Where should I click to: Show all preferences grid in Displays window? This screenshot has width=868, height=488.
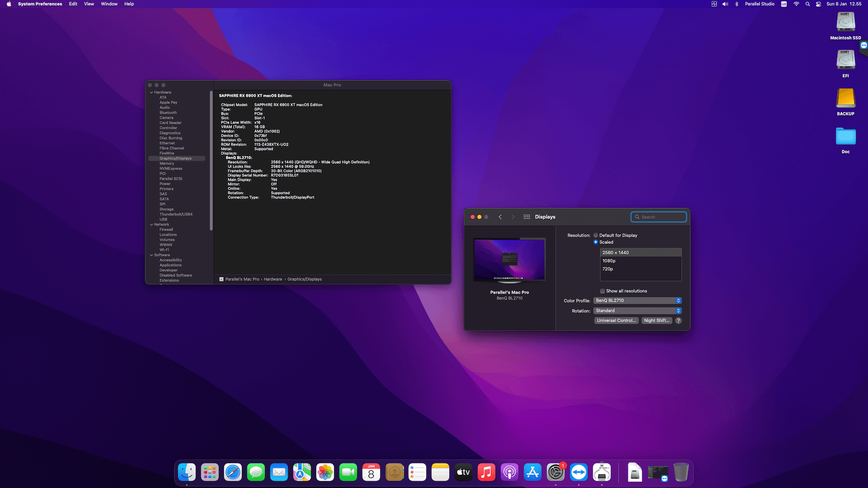tap(527, 217)
